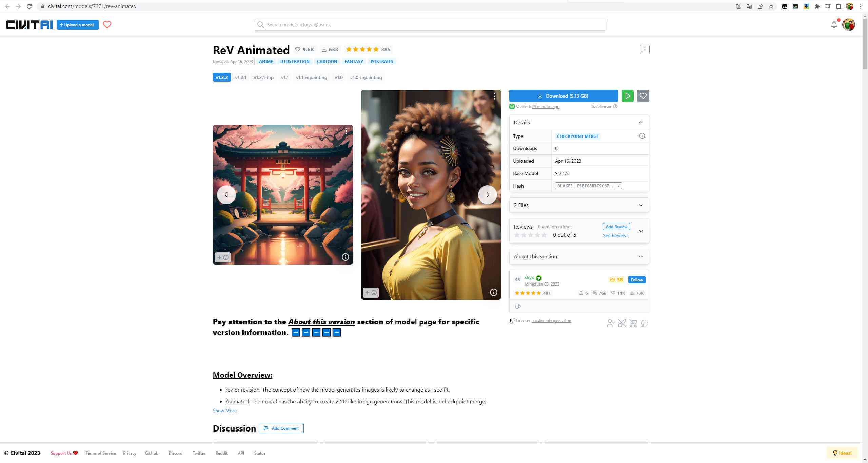The image size is (868, 463).
Task: Show image info for the torii gate image
Action: tap(345, 257)
